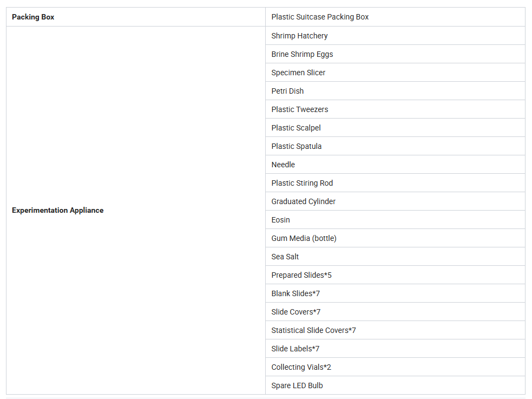
Task: Select the Shrimp Hatchery row
Action: click(395, 36)
